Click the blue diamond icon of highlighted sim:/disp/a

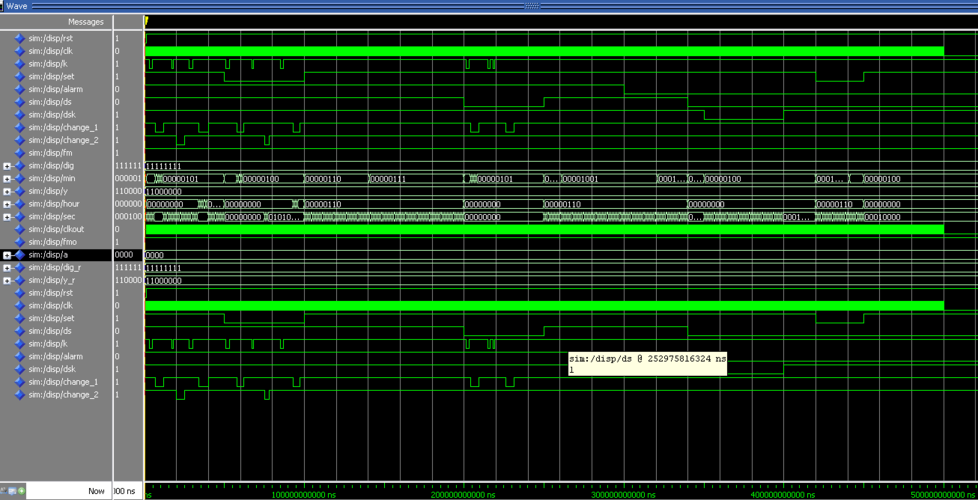pyautogui.click(x=19, y=255)
